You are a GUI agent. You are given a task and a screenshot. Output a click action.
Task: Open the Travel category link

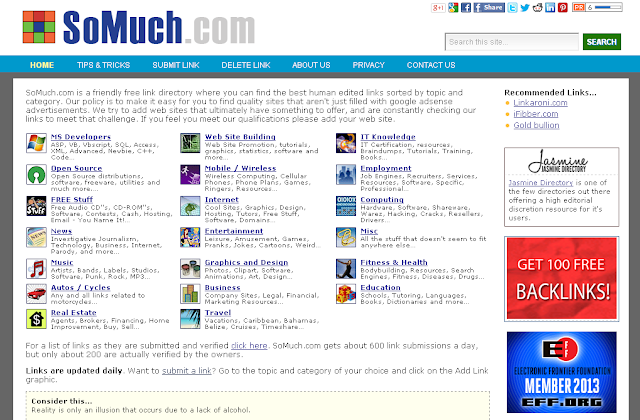218,313
